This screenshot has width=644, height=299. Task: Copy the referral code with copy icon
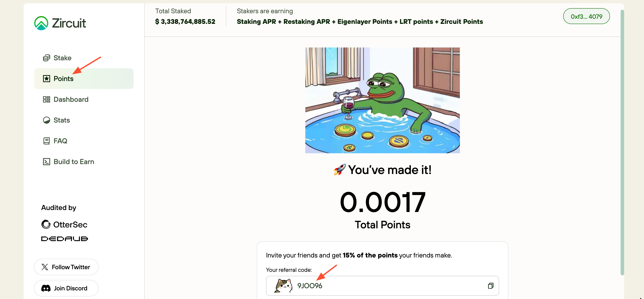pyautogui.click(x=491, y=286)
